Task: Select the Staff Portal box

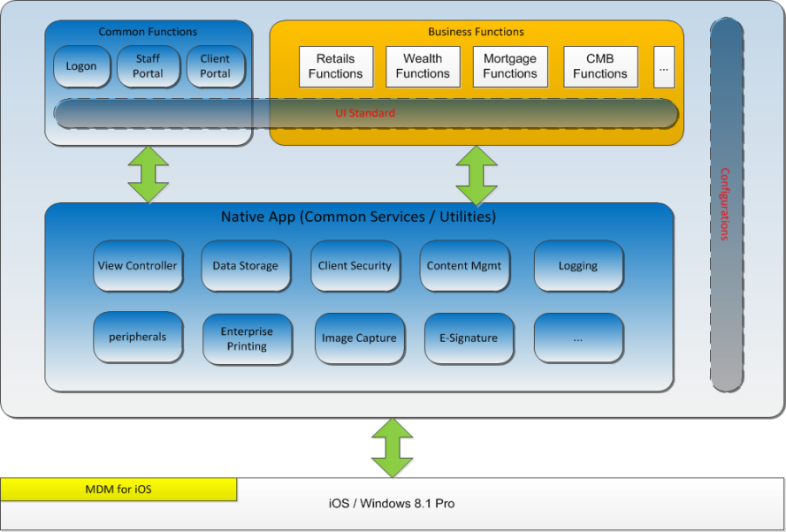Action: pos(148,66)
